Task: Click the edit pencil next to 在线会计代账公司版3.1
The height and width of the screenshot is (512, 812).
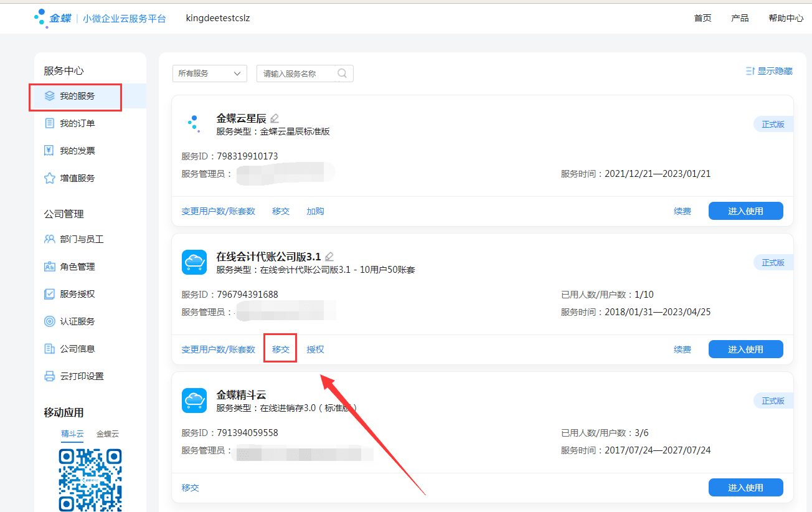Action: pyautogui.click(x=329, y=257)
